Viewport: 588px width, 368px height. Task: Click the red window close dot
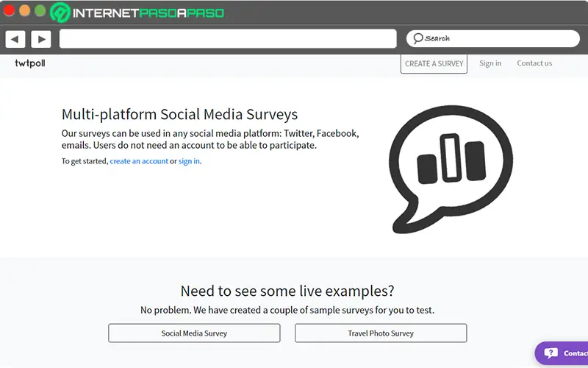click(x=10, y=11)
